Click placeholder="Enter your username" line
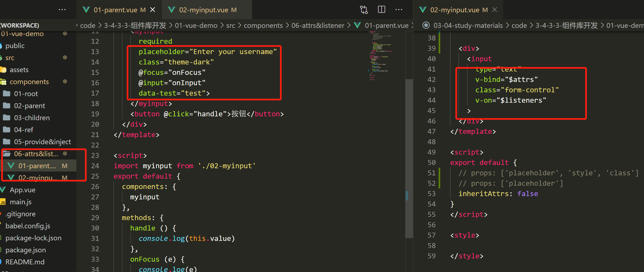Viewport: 644px width, 272px height. pos(208,52)
